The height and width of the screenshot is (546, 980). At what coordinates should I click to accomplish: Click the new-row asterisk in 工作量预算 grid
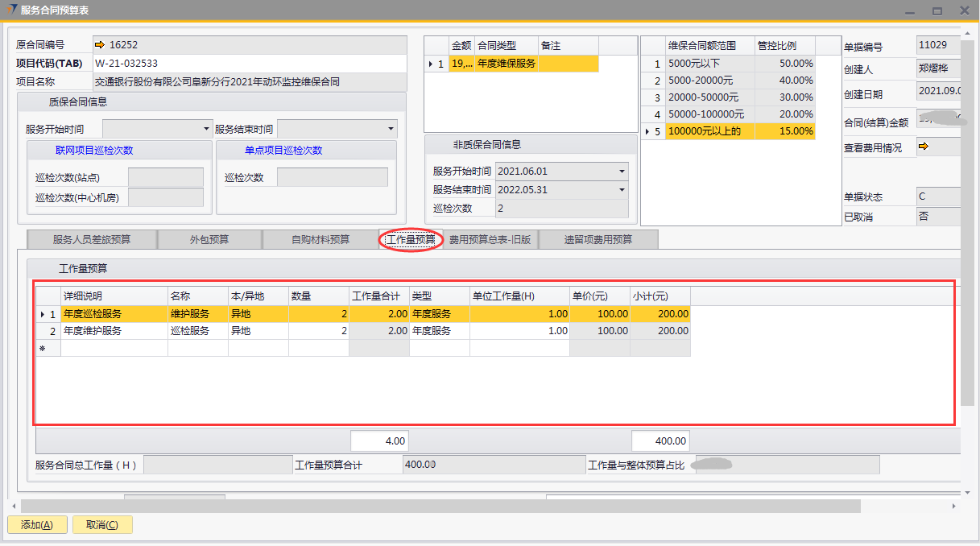[43, 349]
